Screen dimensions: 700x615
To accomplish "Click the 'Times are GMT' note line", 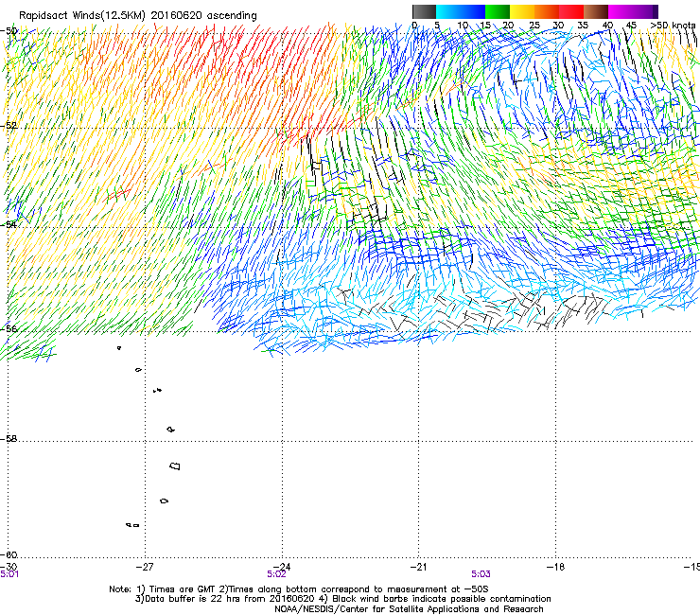I will click(x=299, y=589).
